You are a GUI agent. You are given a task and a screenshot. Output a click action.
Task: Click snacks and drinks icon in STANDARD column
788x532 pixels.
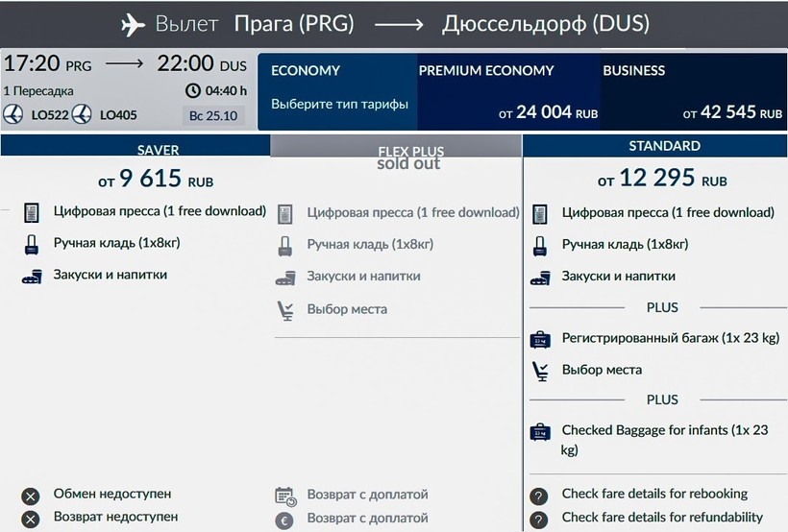[540, 278]
